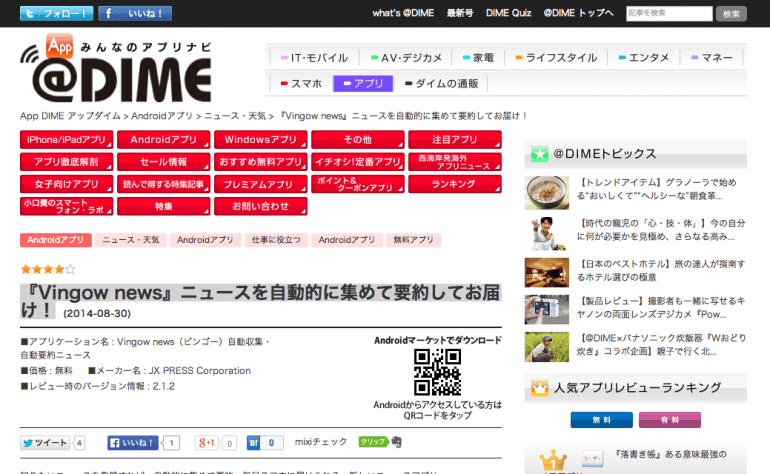The image size is (770, 474).
Task: Click mixiチェック share link
Action: [321, 442]
